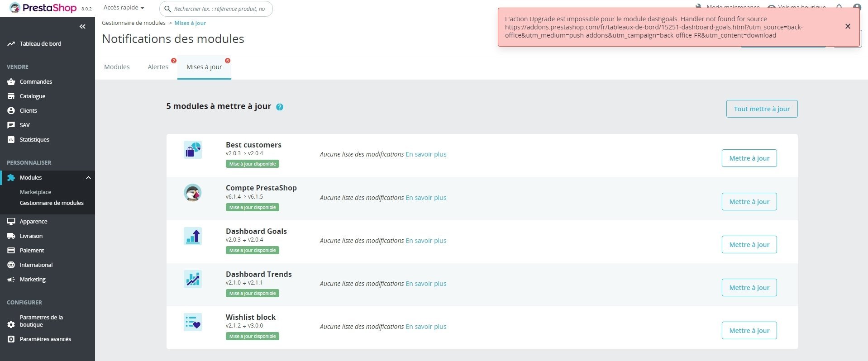Click the help question mark icon
The width and height of the screenshot is (868, 361).
[x=280, y=107]
